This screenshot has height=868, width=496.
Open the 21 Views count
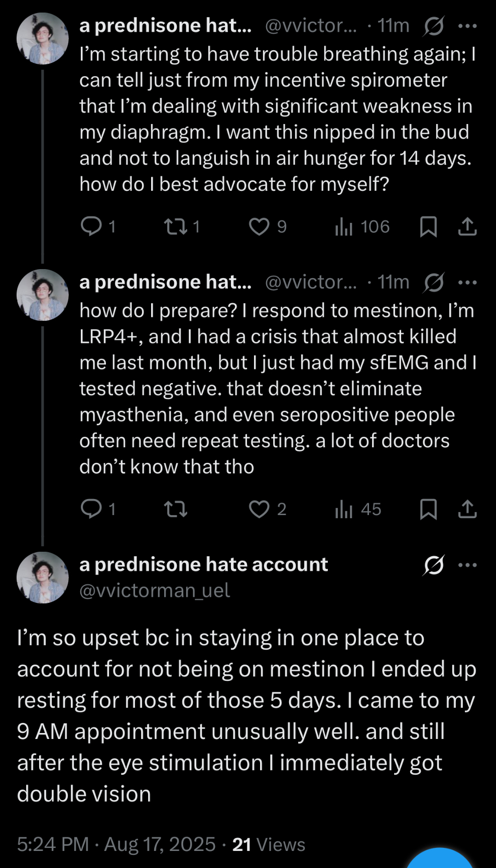pos(269,844)
